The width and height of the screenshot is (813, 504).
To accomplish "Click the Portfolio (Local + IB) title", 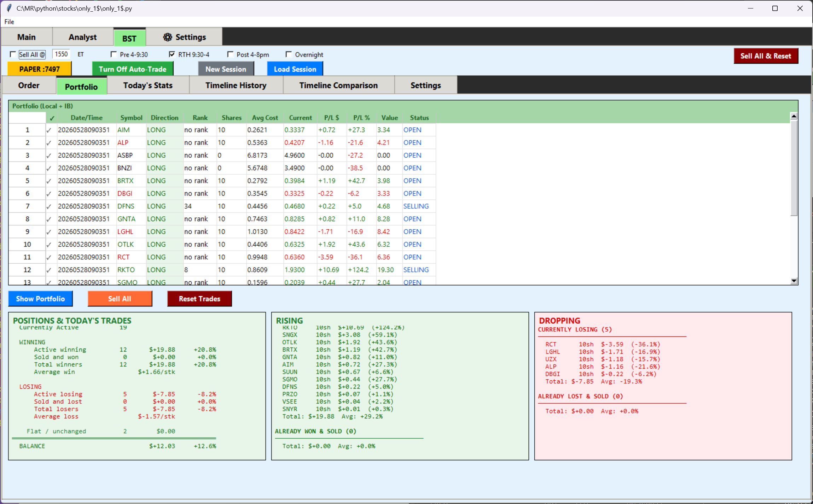I will [x=42, y=106].
